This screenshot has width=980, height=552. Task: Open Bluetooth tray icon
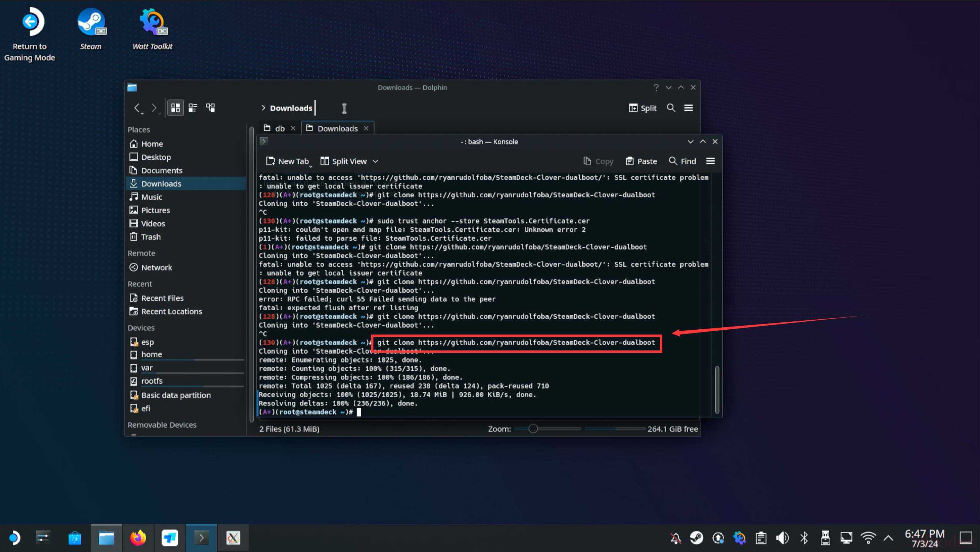(x=804, y=538)
